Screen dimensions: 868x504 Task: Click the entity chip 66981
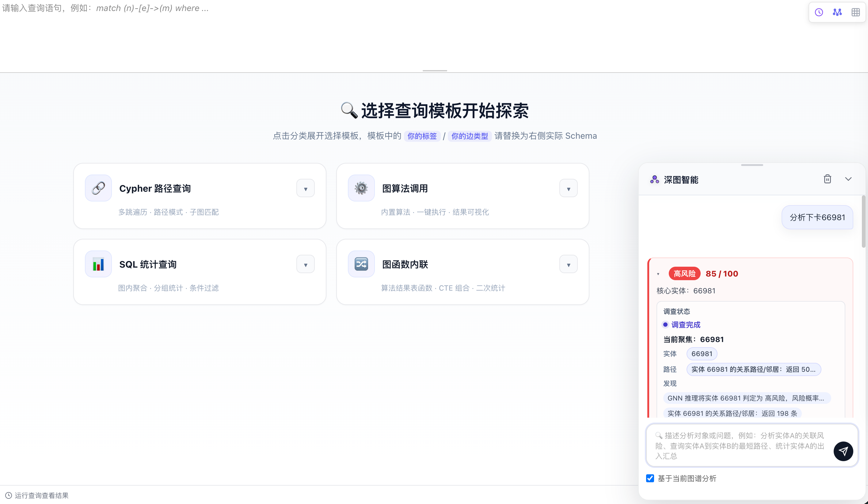point(702,354)
